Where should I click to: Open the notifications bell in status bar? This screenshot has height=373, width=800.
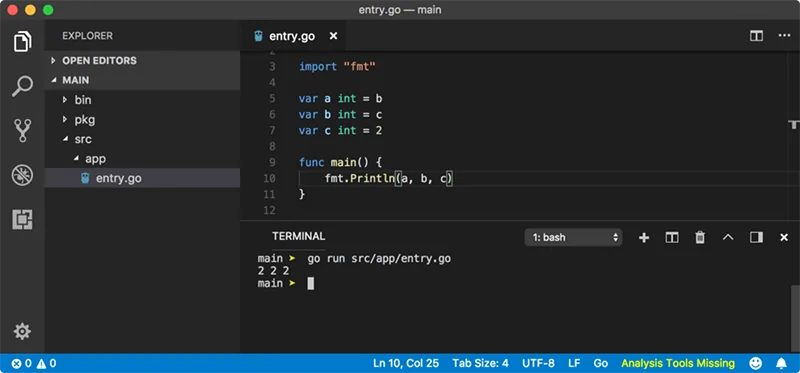tap(781, 363)
